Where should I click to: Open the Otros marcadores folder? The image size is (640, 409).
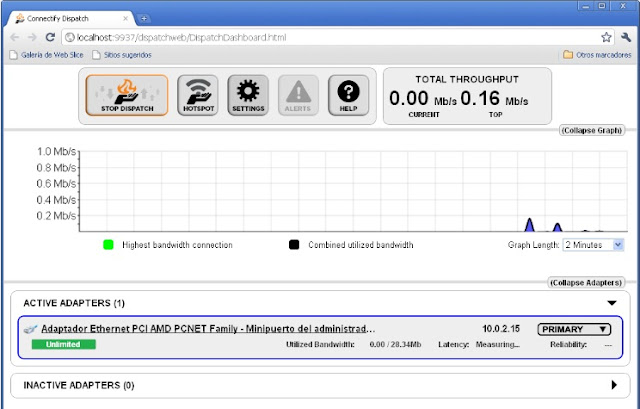tap(597, 55)
